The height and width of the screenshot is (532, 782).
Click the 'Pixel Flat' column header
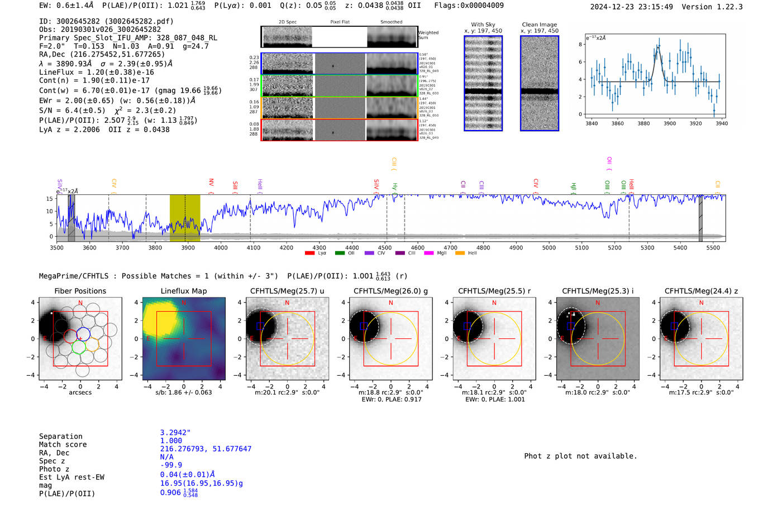click(340, 22)
